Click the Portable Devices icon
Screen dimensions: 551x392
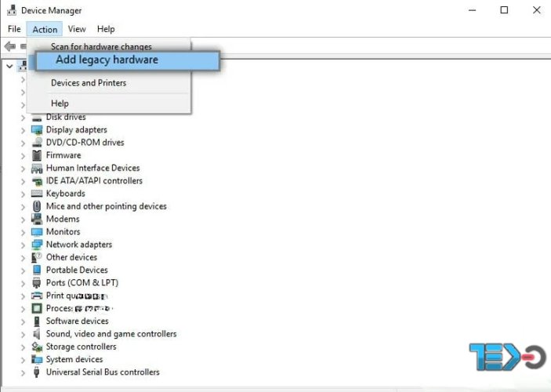[37, 270]
